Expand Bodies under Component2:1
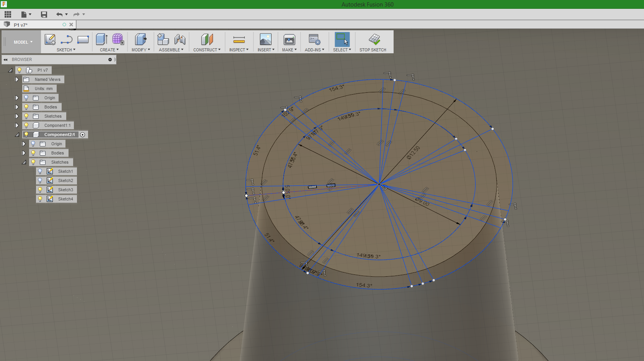This screenshot has height=361, width=644. pyautogui.click(x=24, y=153)
